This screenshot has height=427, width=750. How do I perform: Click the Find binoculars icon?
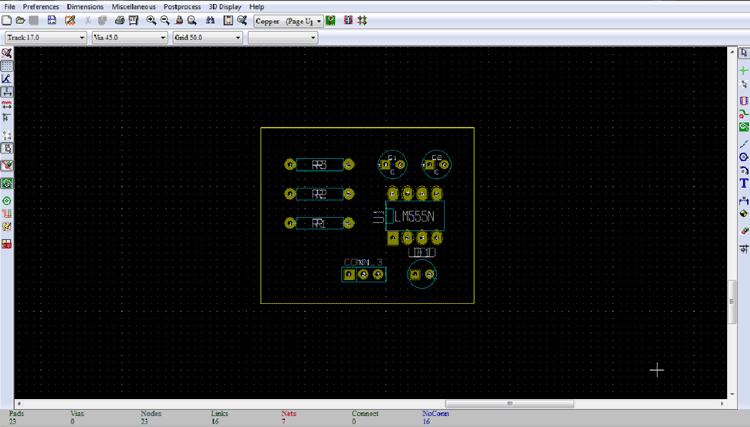click(x=210, y=21)
